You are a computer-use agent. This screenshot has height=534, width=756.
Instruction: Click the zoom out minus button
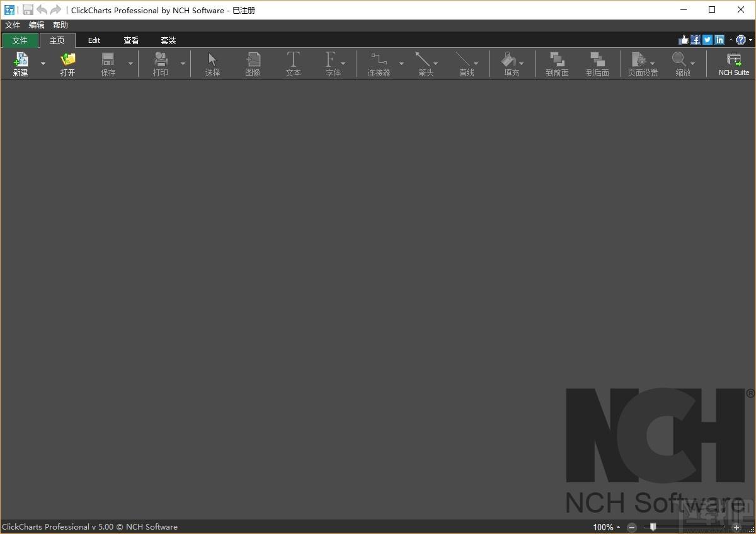point(632,527)
